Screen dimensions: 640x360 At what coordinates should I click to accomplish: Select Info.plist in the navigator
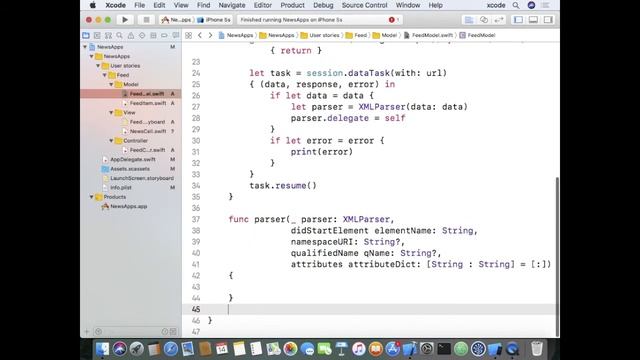click(x=121, y=188)
